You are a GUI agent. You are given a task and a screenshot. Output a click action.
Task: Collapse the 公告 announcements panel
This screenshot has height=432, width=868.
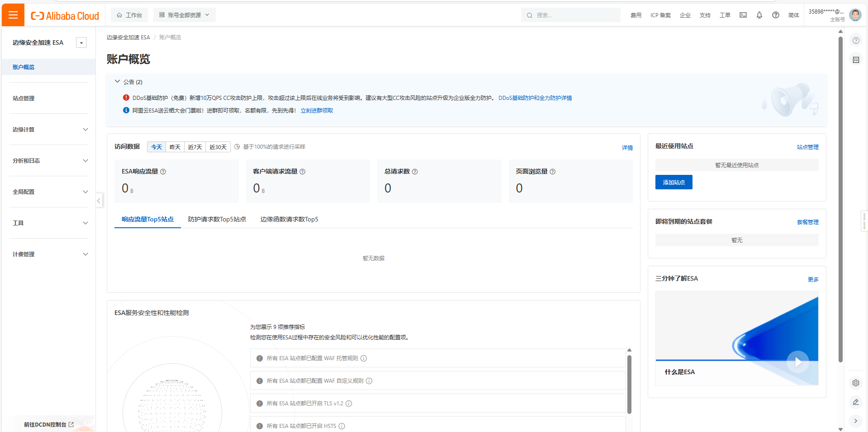pyautogui.click(x=117, y=82)
